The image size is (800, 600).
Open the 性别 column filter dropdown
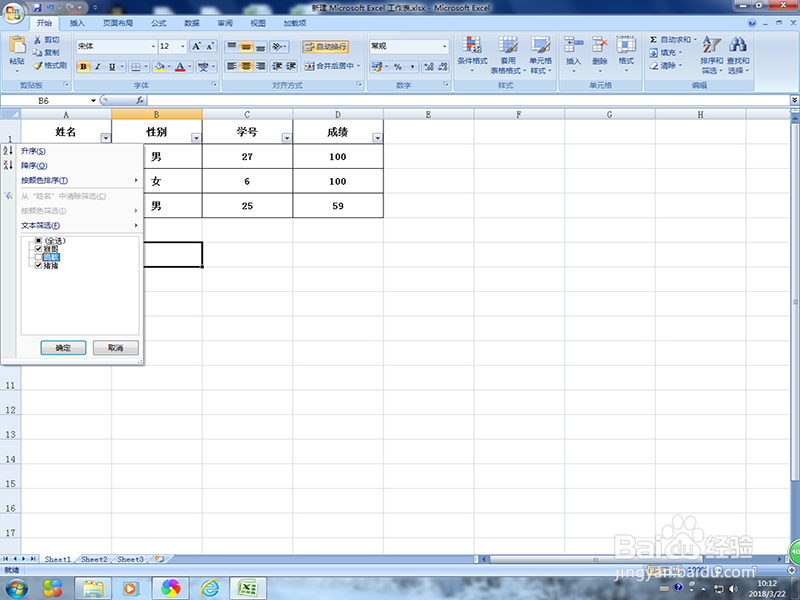point(196,138)
